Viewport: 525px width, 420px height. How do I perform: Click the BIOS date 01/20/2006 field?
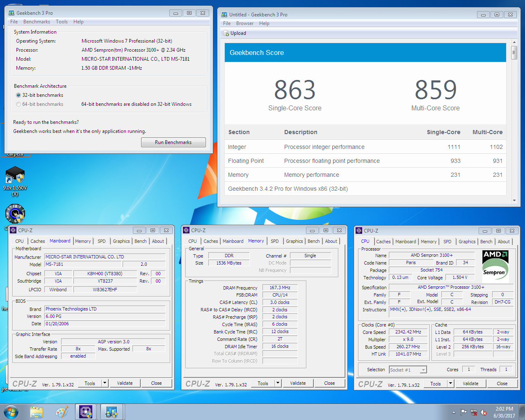pos(105,324)
